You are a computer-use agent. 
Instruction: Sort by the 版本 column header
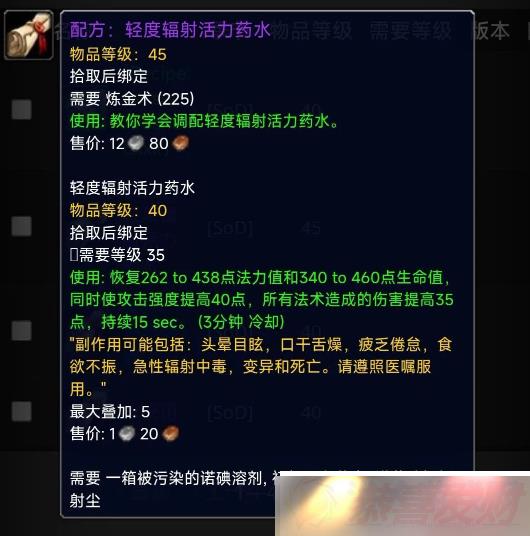[x=490, y=30]
